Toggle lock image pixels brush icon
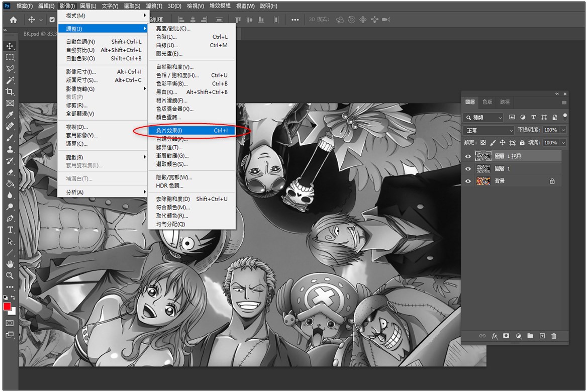 click(x=493, y=143)
